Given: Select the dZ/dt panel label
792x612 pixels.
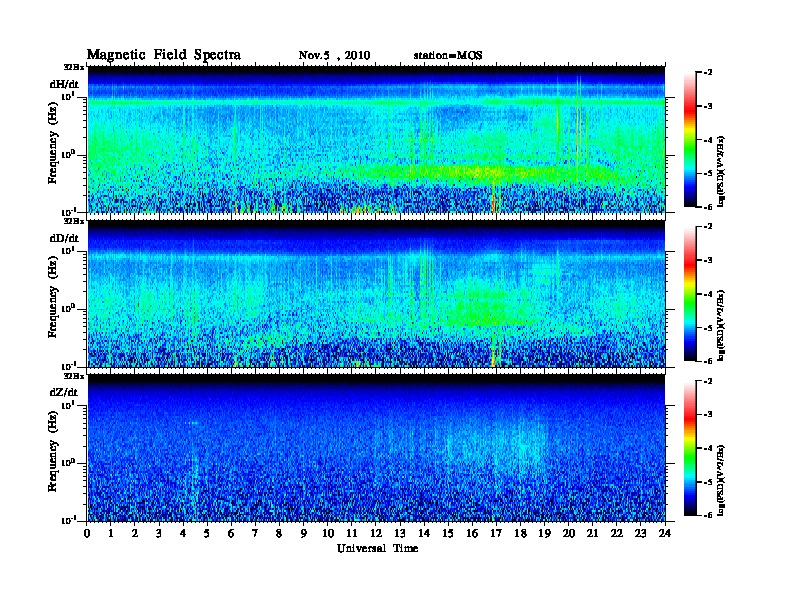Looking at the screenshot, I should tap(64, 392).
